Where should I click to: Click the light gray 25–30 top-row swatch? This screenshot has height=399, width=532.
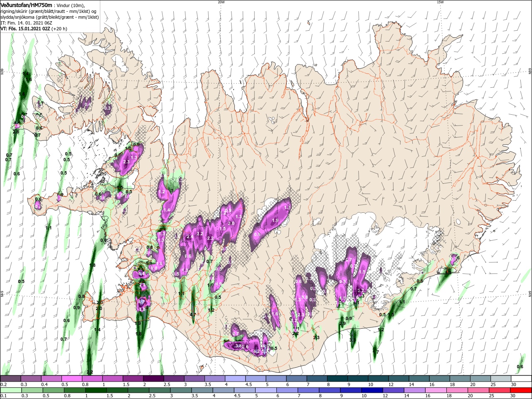click(500, 379)
